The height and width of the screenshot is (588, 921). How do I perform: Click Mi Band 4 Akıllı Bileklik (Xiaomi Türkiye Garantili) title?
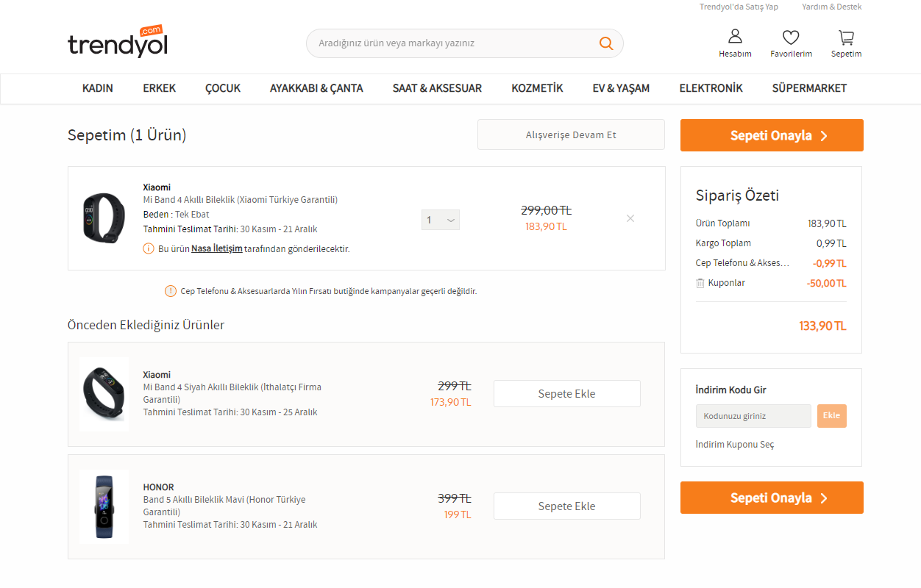(x=241, y=200)
